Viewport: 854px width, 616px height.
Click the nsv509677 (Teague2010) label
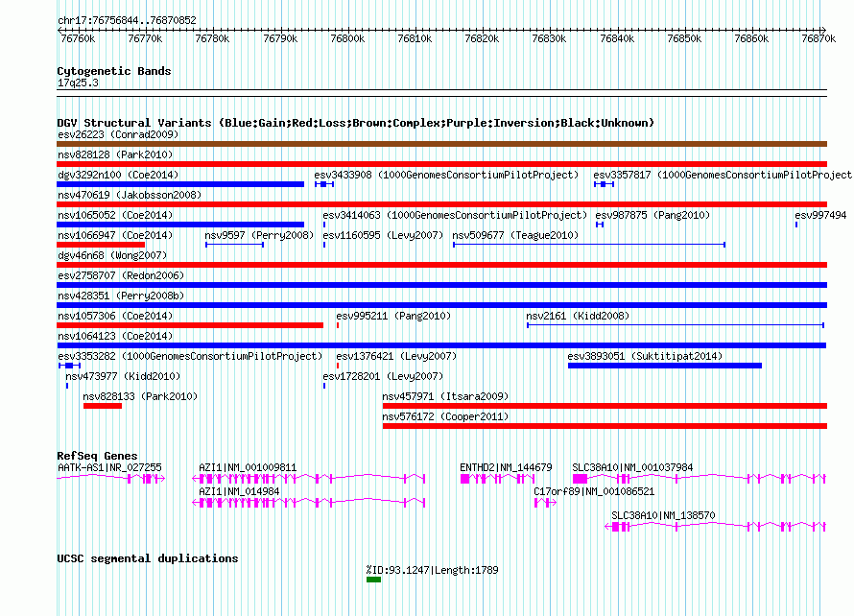tap(515, 235)
